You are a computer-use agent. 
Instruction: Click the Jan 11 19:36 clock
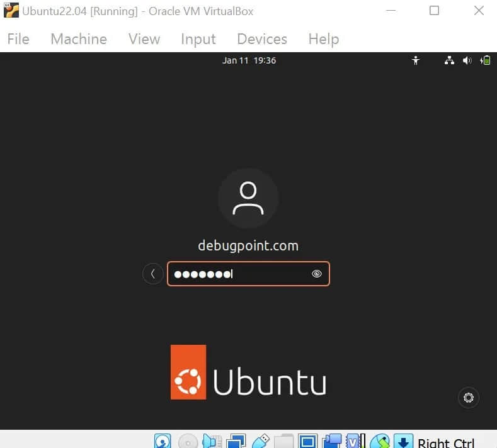(x=249, y=60)
